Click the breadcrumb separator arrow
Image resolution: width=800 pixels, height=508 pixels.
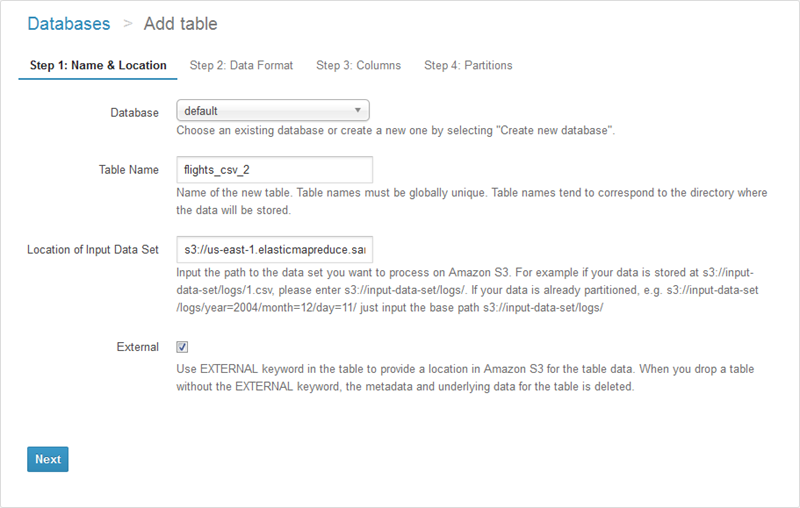[x=128, y=23]
